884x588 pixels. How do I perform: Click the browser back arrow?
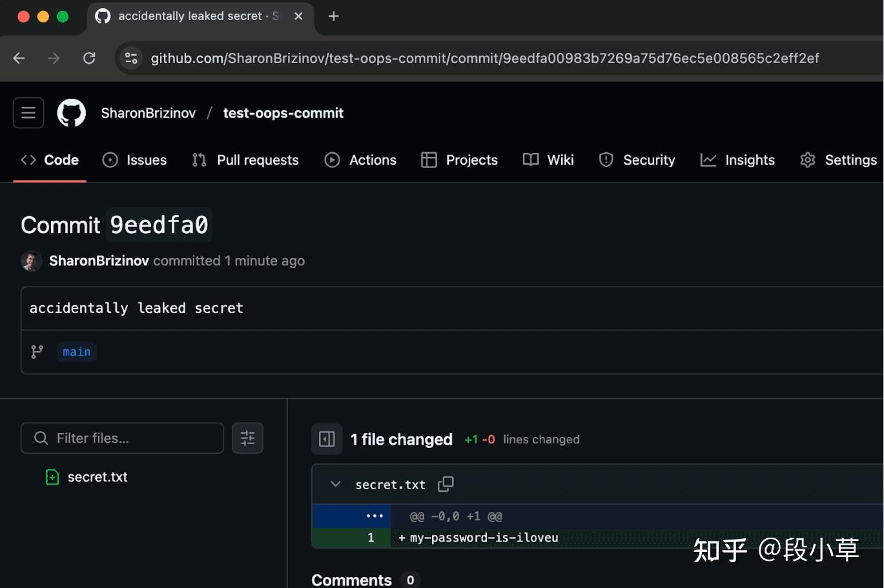pyautogui.click(x=19, y=58)
